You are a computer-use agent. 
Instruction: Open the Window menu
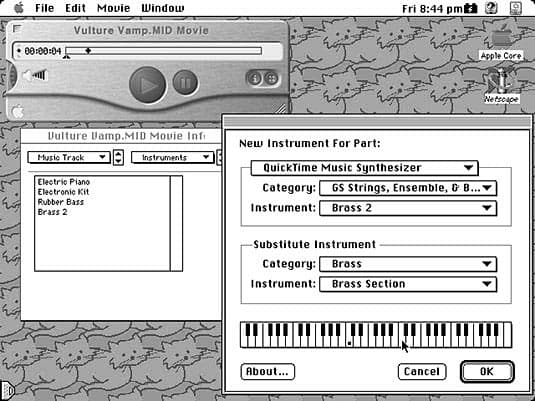click(x=163, y=8)
